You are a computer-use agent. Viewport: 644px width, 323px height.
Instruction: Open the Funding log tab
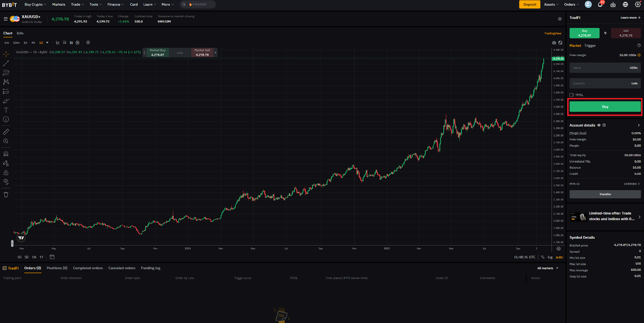click(151, 268)
